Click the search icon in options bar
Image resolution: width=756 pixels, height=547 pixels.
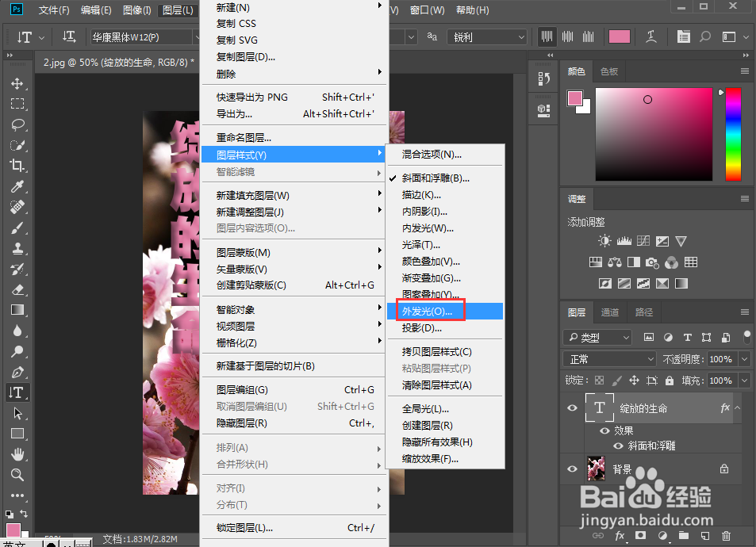tap(705, 37)
